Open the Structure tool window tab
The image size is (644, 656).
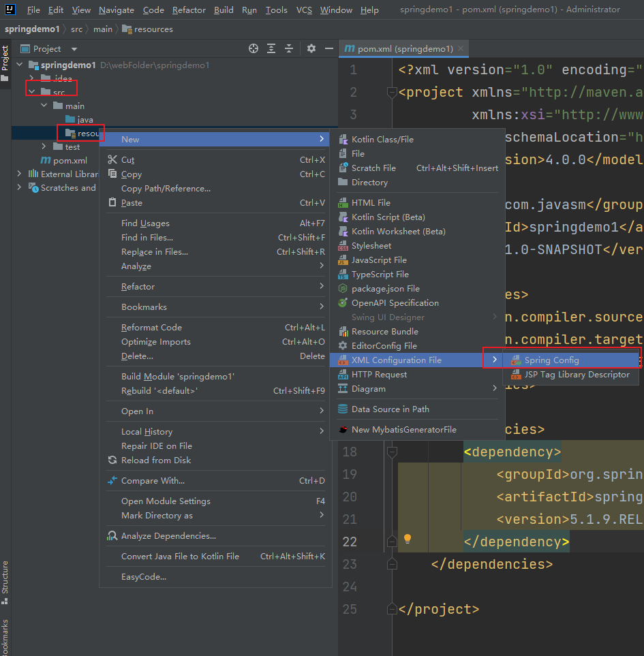click(5, 582)
